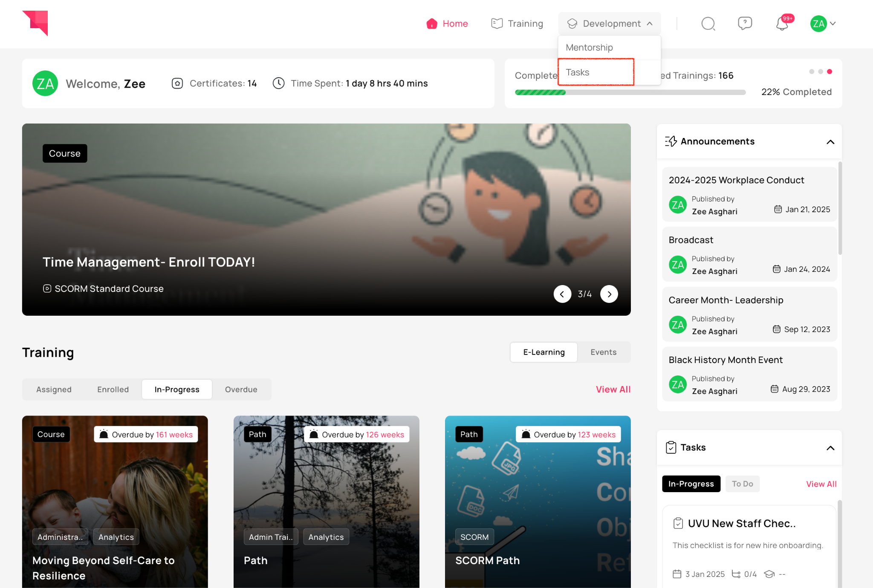Viewport: 873px width, 588px height.
Task: Switch Tasks filter to To Do
Action: click(x=742, y=484)
